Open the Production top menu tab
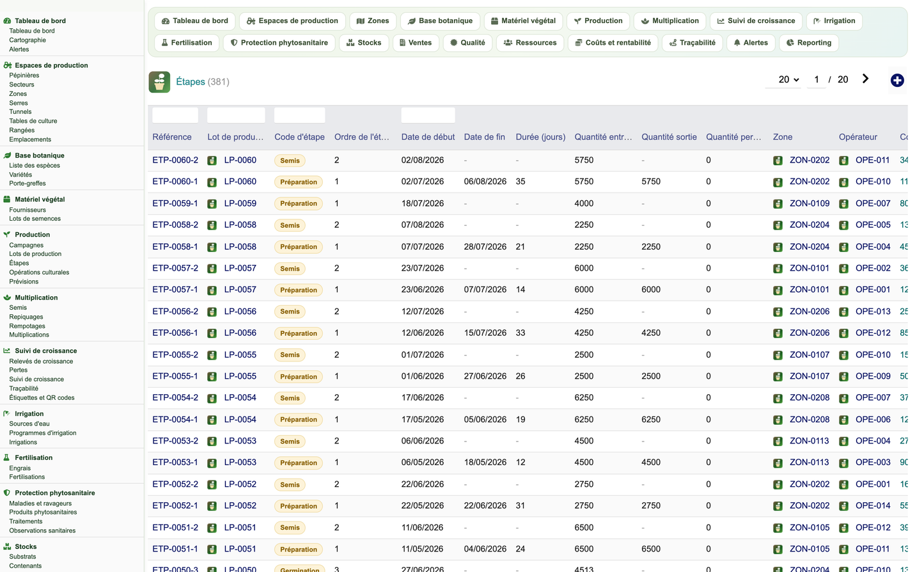Viewport: 924px width, 572px height. [x=598, y=21]
